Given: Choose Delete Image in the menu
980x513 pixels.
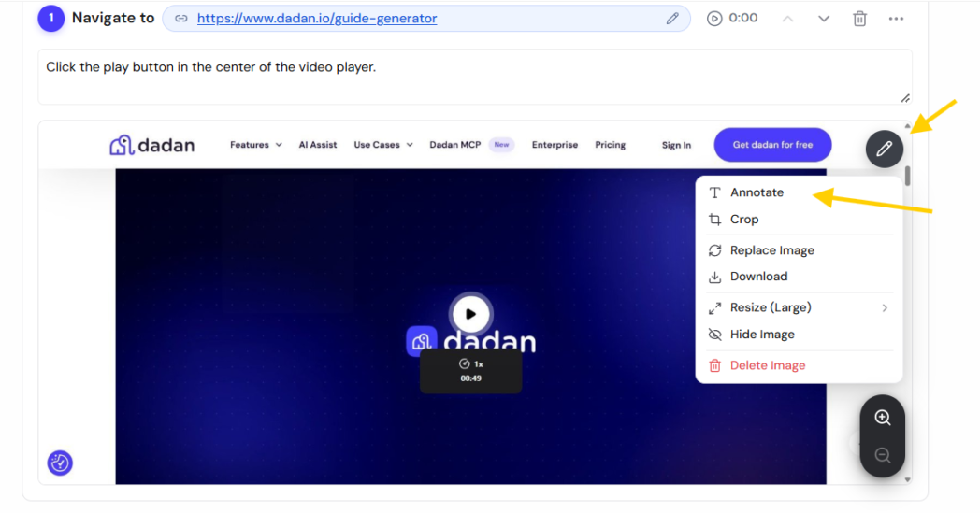Looking at the screenshot, I should 799,365.
